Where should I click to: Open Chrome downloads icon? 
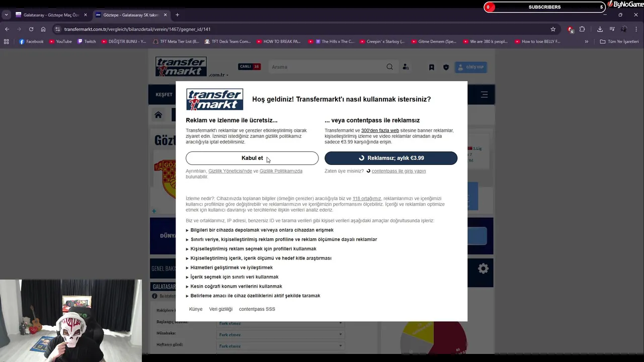[600, 29]
